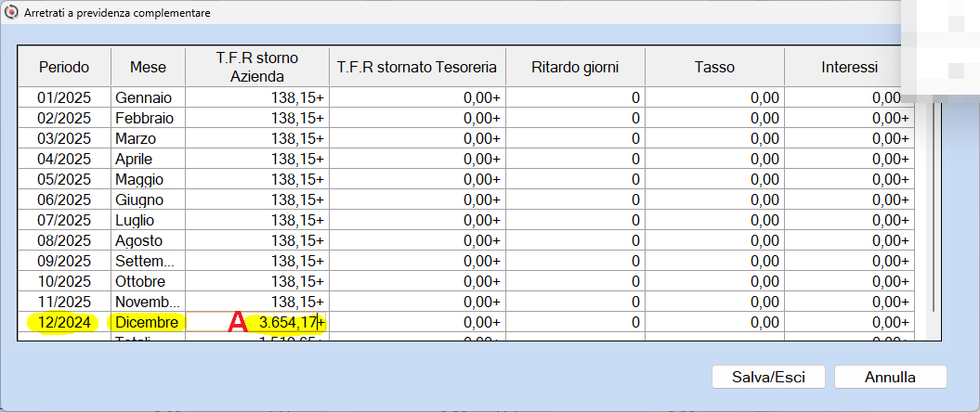980x412 pixels.
Task: Click the Tasso column header
Action: (x=714, y=67)
